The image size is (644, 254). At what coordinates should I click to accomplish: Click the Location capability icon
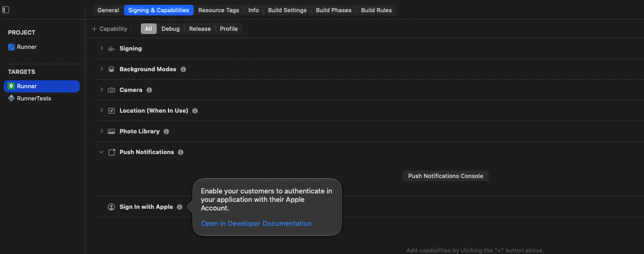coord(112,111)
